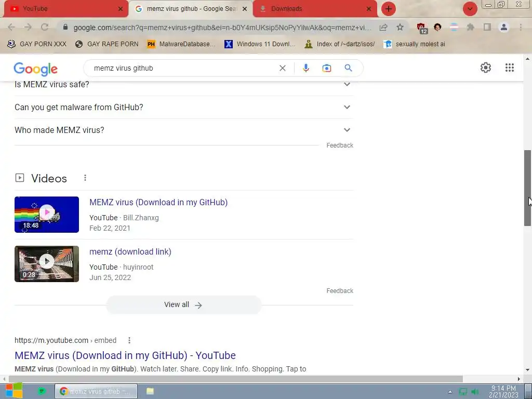The image size is (532, 399).
Task: Open the extension with the 12 badge
Action: (x=422, y=28)
